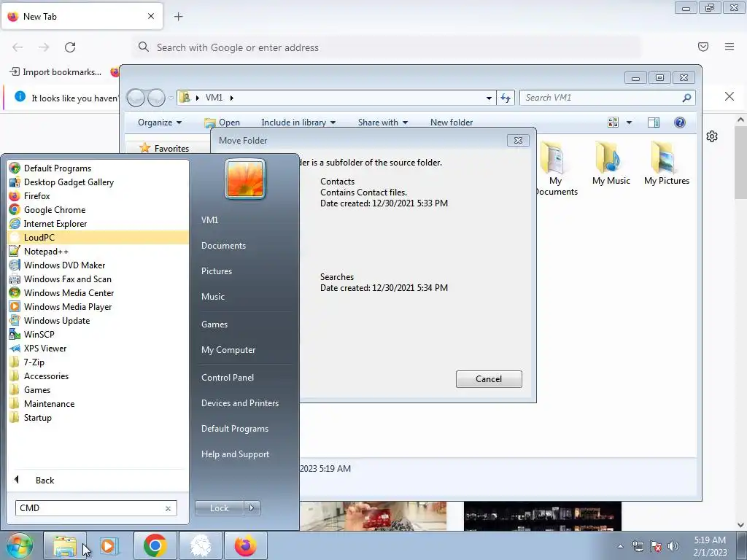Open the VM1 user folder link

coord(209,220)
